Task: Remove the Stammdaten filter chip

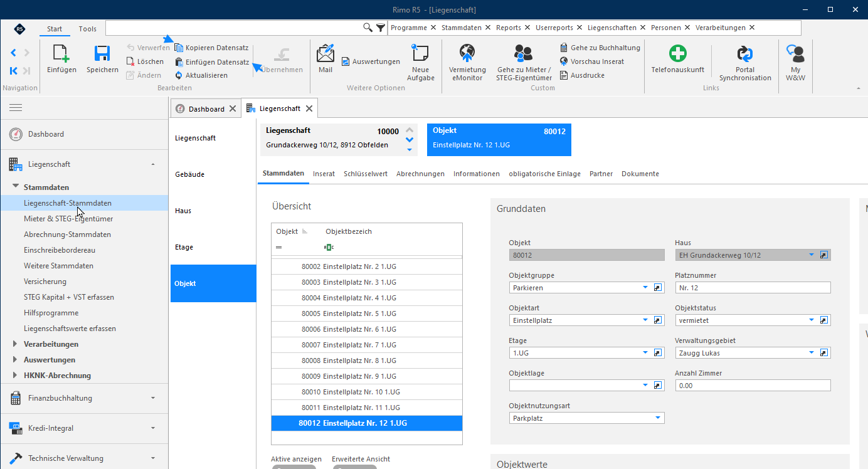Action: tap(487, 28)
